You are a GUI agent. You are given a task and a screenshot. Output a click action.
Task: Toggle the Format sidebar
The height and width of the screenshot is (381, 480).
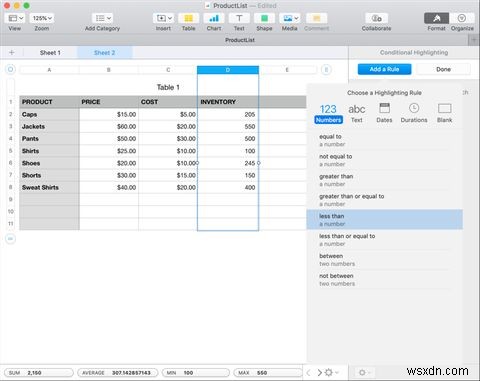(x=436, y=18)
